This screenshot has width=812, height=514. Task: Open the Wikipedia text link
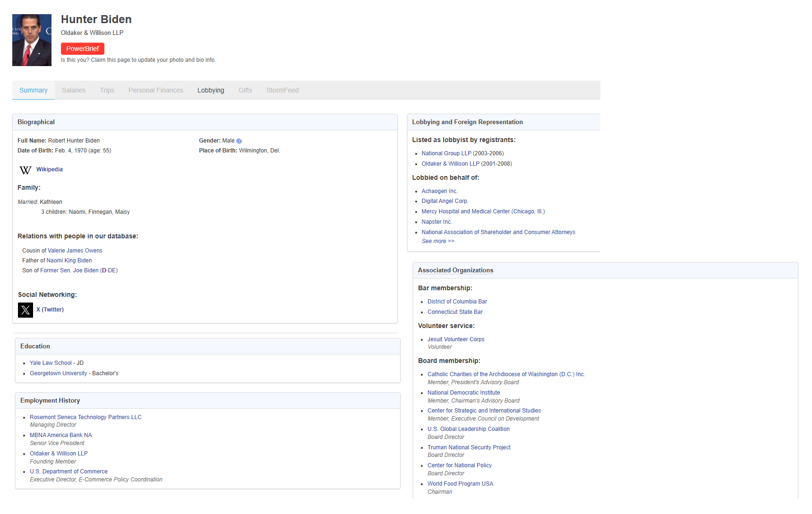pyautogui.click(x=50, y=169)
